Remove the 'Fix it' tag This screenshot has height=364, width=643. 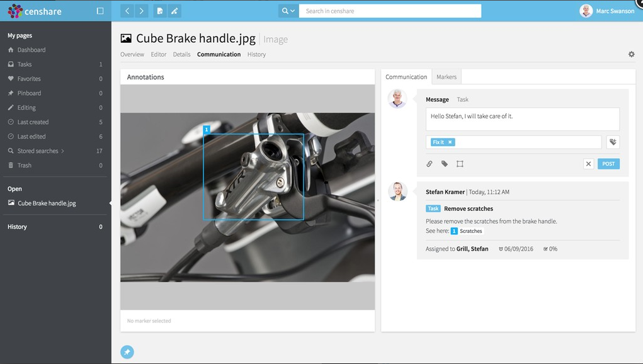point(450,142)
